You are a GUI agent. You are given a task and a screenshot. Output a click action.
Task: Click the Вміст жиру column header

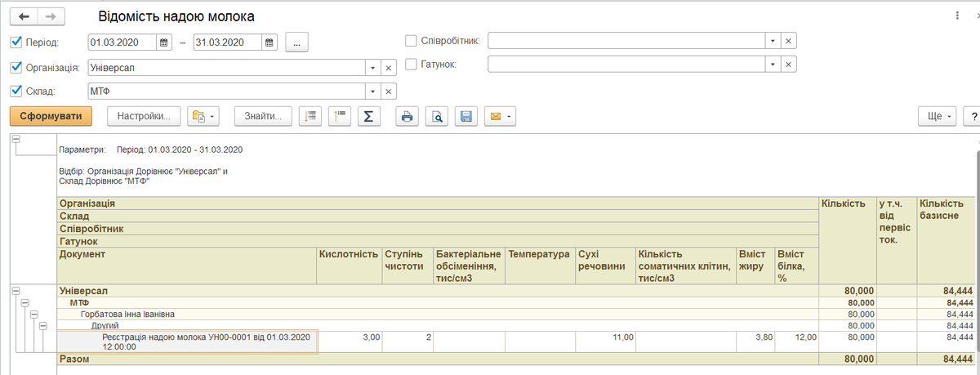pyautogui.click(x=755, y=266)
